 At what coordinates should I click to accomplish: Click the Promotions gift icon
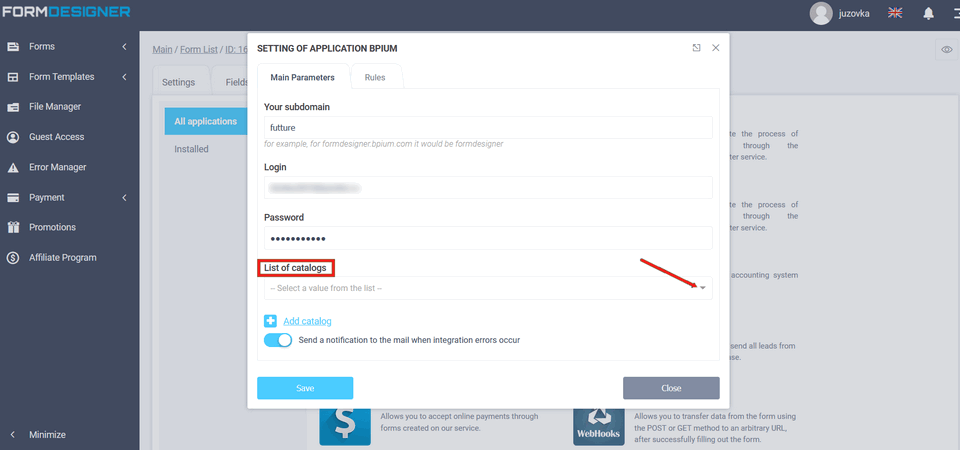[13, 227]
